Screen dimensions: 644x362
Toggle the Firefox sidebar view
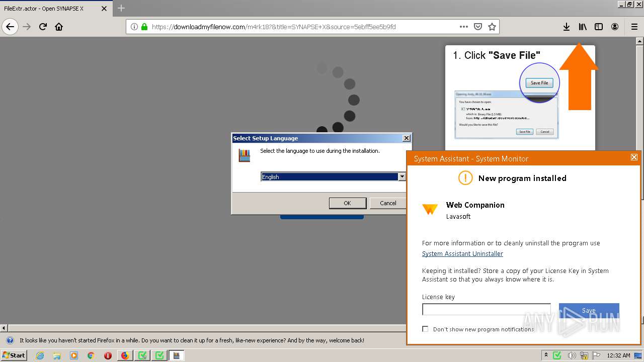coord(599,27)
